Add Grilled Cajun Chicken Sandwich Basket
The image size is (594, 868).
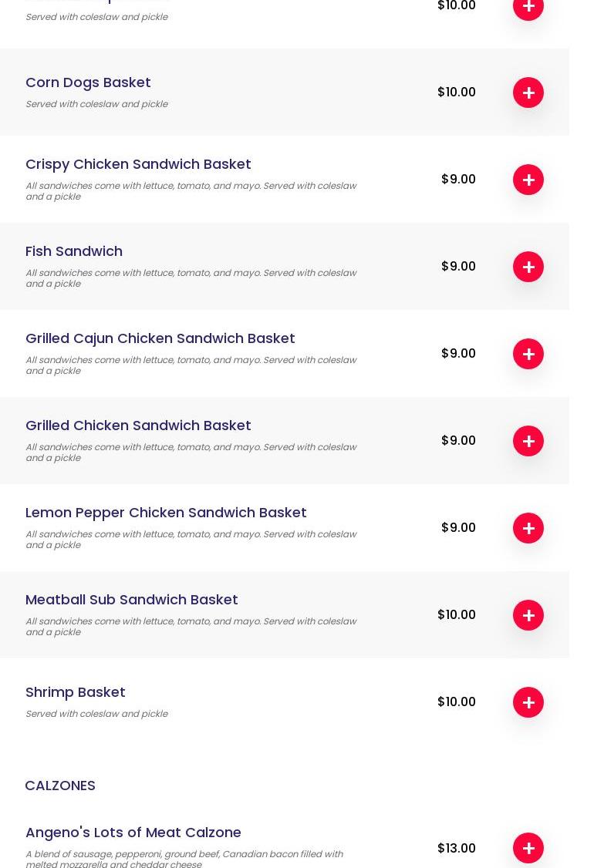tap(528, 354)
